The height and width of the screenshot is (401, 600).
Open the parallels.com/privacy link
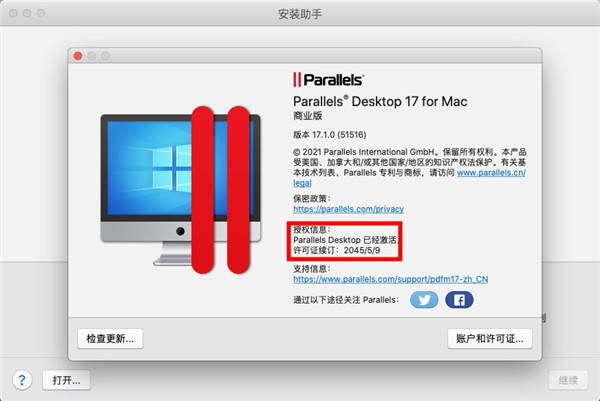coord(349,209)
